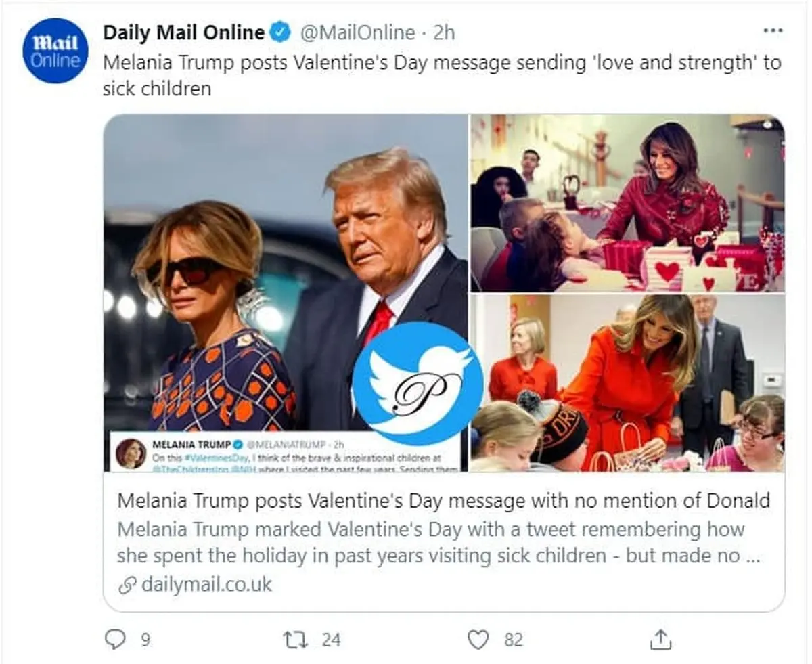
Task: Click the chain link icon beside dailymail.co.uk
Action: (x=127, y=585)
